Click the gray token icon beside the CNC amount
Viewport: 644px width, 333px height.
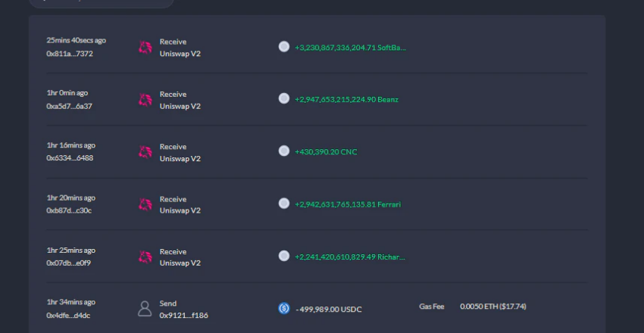284,151
